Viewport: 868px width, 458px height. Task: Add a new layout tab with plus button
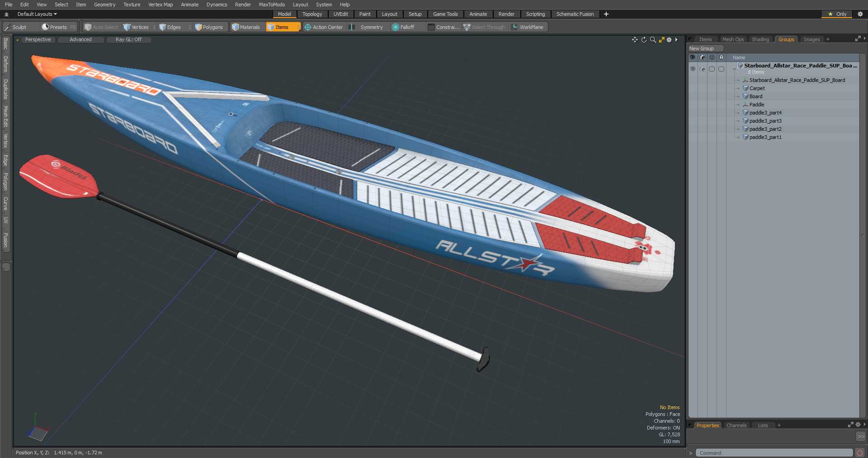coord(606,14)
